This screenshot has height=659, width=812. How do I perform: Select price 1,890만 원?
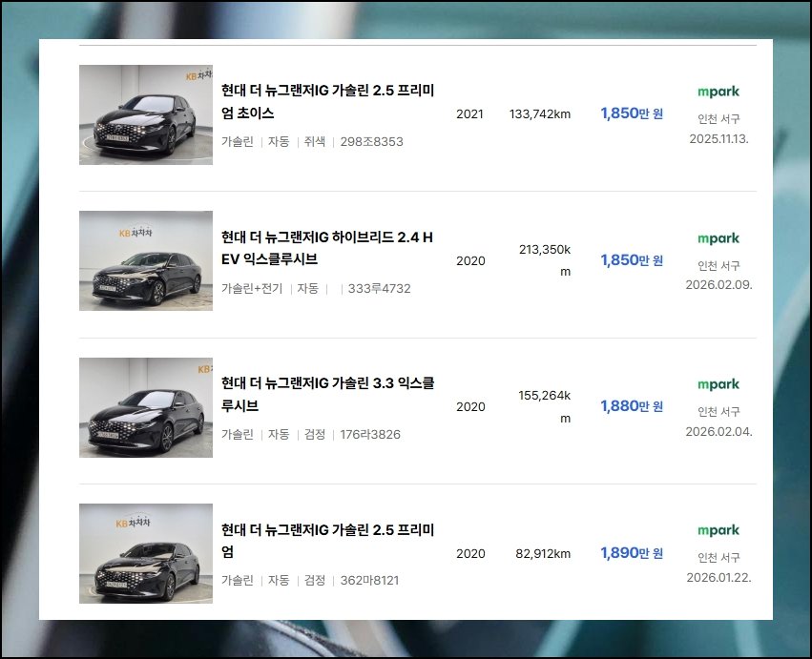point(632,553)
